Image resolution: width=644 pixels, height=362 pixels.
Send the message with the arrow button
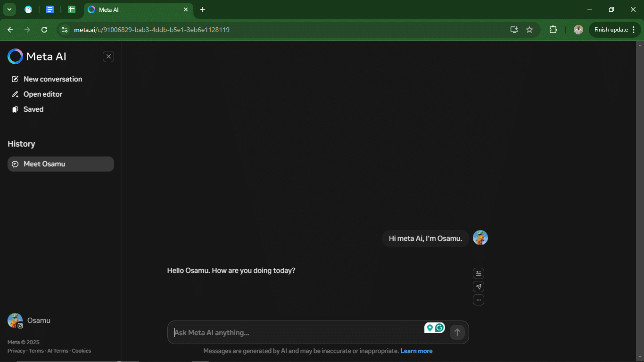457,332
